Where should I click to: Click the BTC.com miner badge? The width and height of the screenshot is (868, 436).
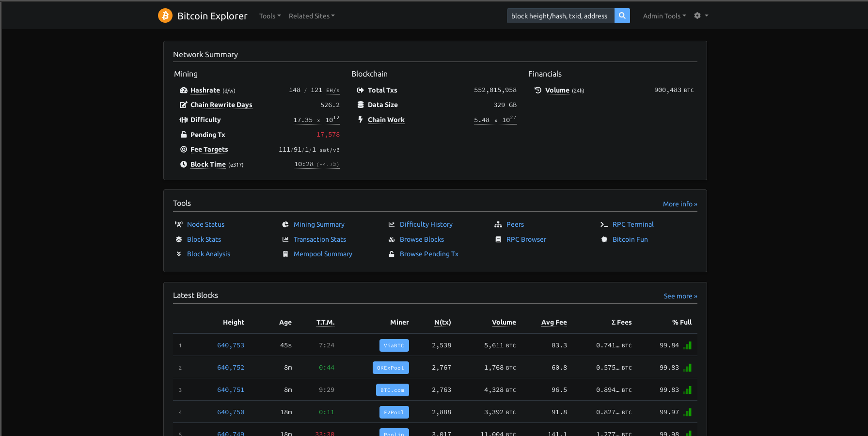click(393, 390)
